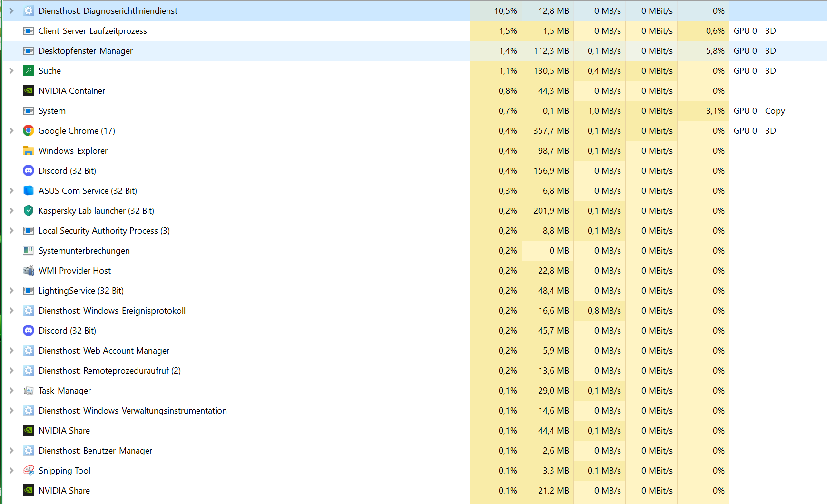827x504 pixels.
Task: Click the Client-Server-Laufzeitprozess icon
Action: pos(29,30)
